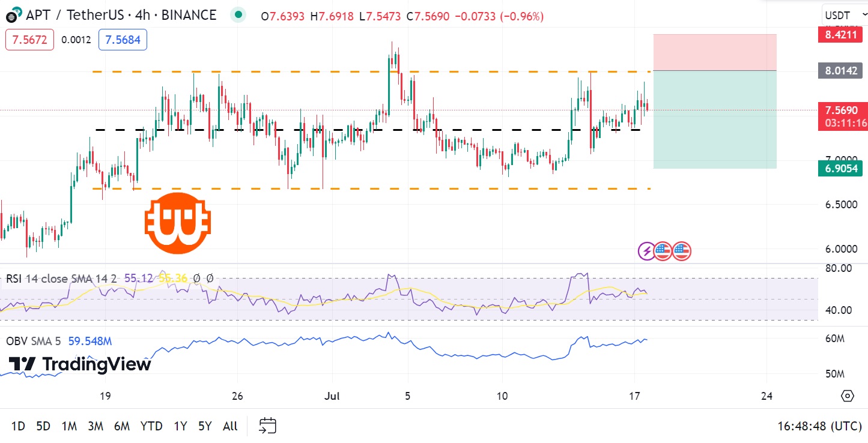The width and height of the screenshot is (868, 443).
Task: Click the 24 date on time axis
Action: click(766, 396)
